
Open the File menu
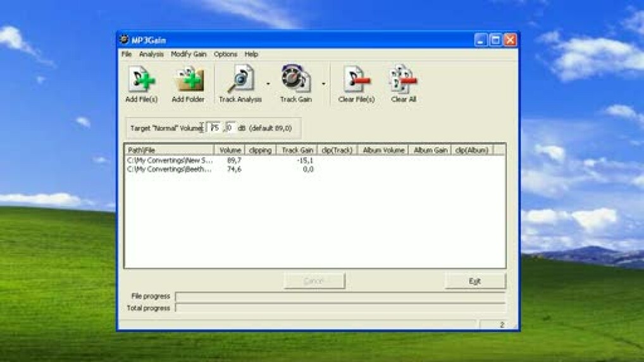point(127,54)
